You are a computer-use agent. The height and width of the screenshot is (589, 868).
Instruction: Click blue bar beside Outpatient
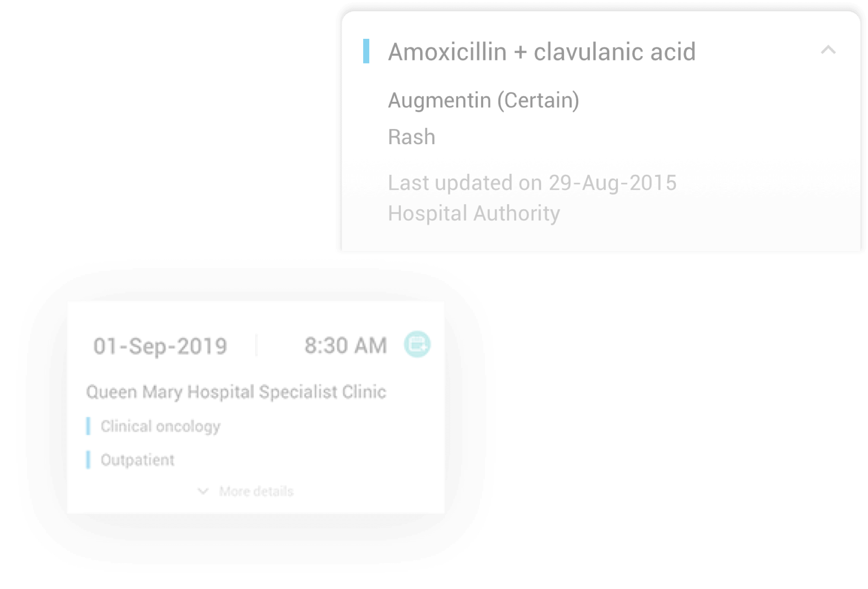click(x=88, y=460)
